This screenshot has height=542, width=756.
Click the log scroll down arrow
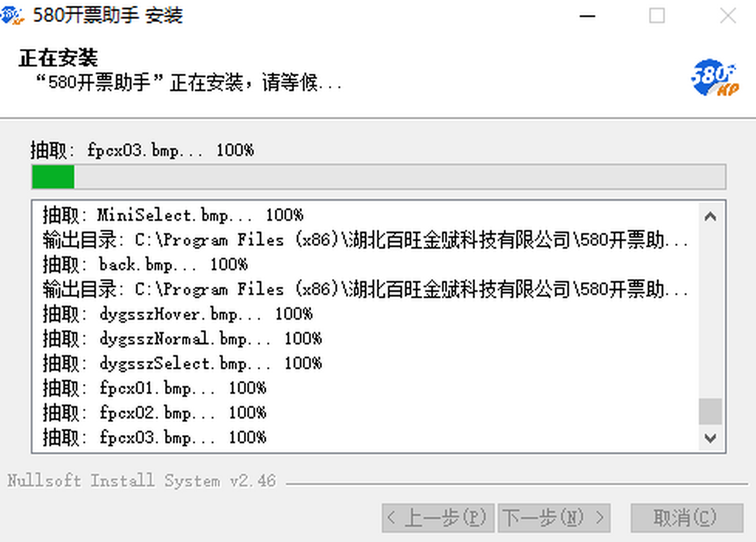(x=711, y=437)
